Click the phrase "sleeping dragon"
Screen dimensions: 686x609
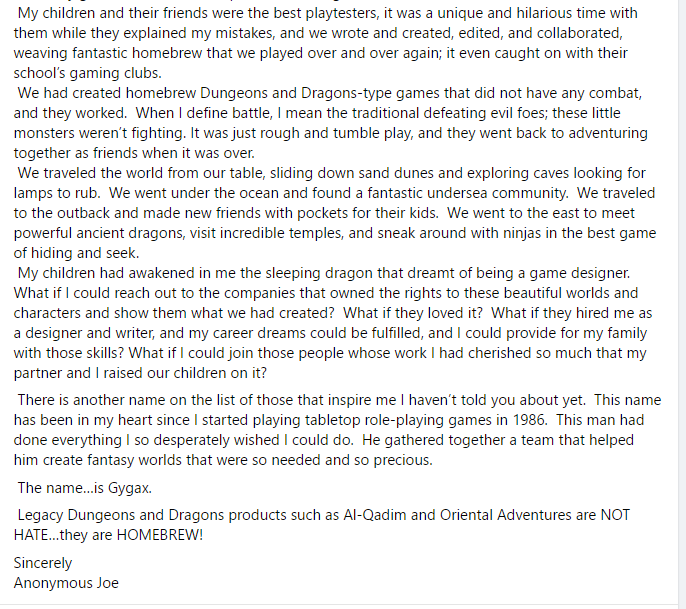click(329, 274)
